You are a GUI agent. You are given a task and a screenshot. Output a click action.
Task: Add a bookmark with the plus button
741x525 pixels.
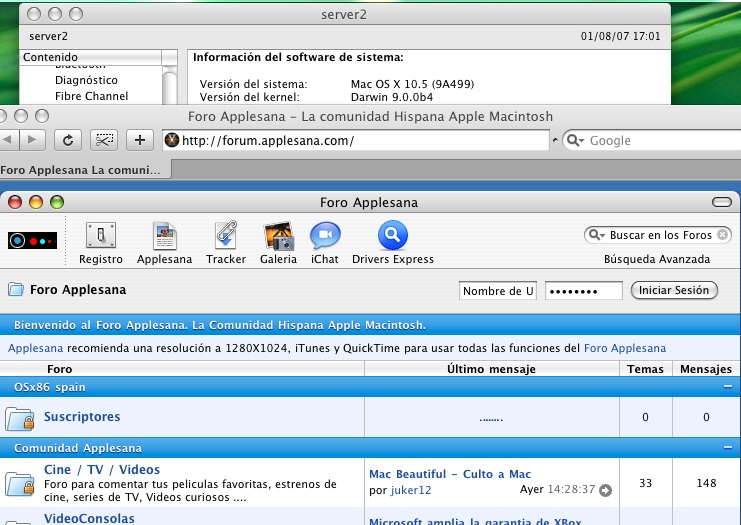click(x=140, y=140)
